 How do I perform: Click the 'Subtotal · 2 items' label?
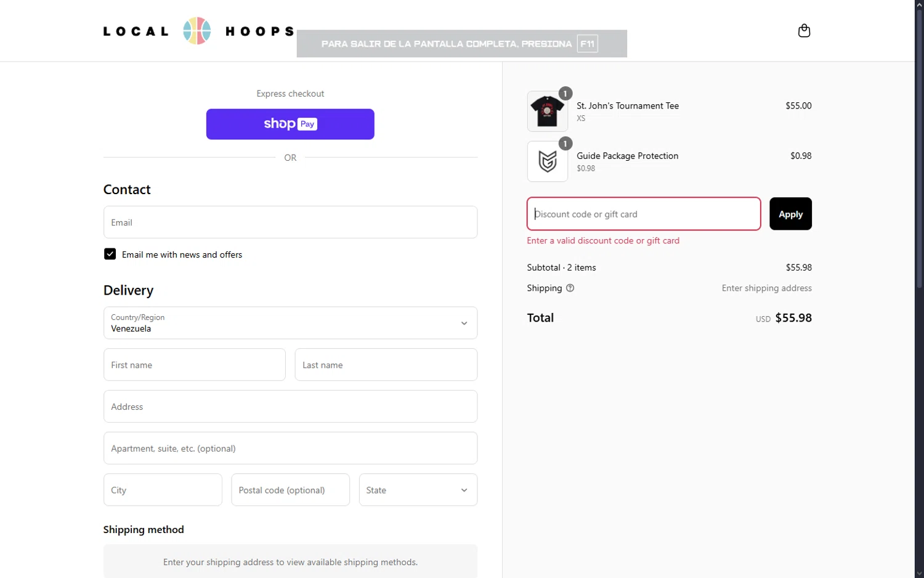pyautogui.click(x=561, y=267)
